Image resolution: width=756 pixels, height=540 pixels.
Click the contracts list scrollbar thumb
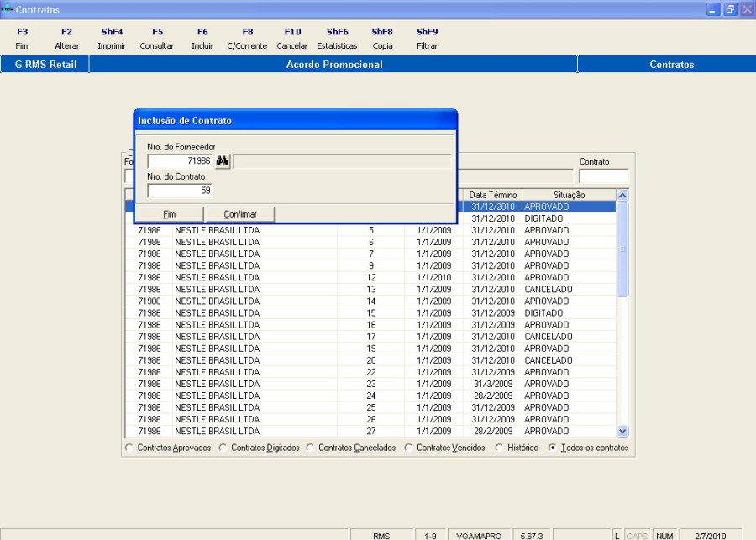(x=622, y=249)
